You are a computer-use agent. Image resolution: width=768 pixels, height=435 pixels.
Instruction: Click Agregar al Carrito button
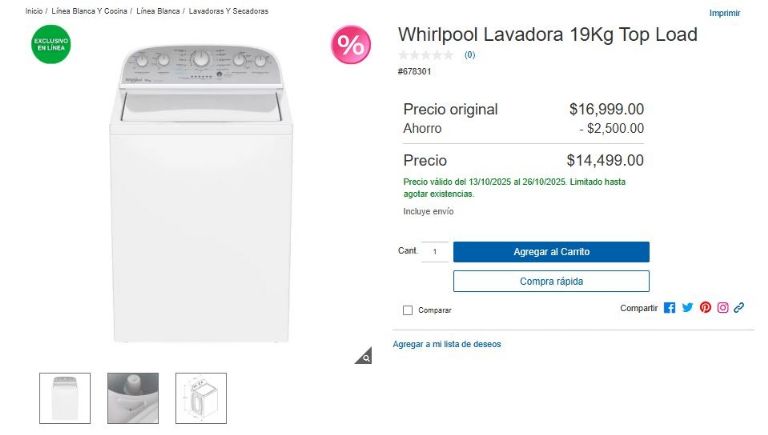(551, 252)
